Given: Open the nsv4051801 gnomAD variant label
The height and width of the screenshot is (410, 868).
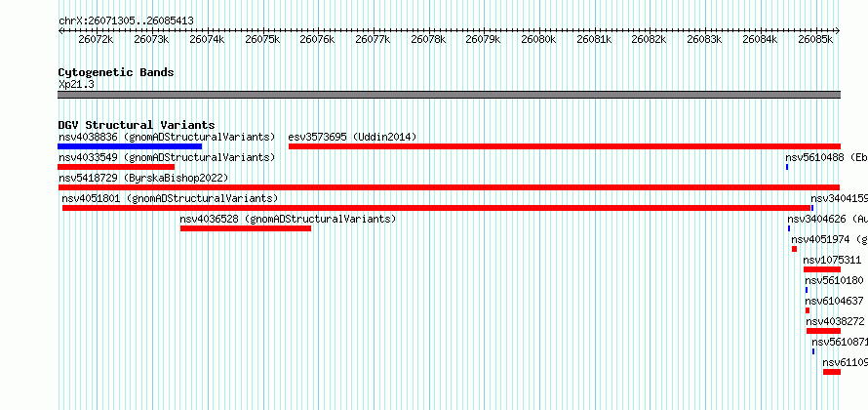Looking at the screenshot, I should (x=170, y=198).
